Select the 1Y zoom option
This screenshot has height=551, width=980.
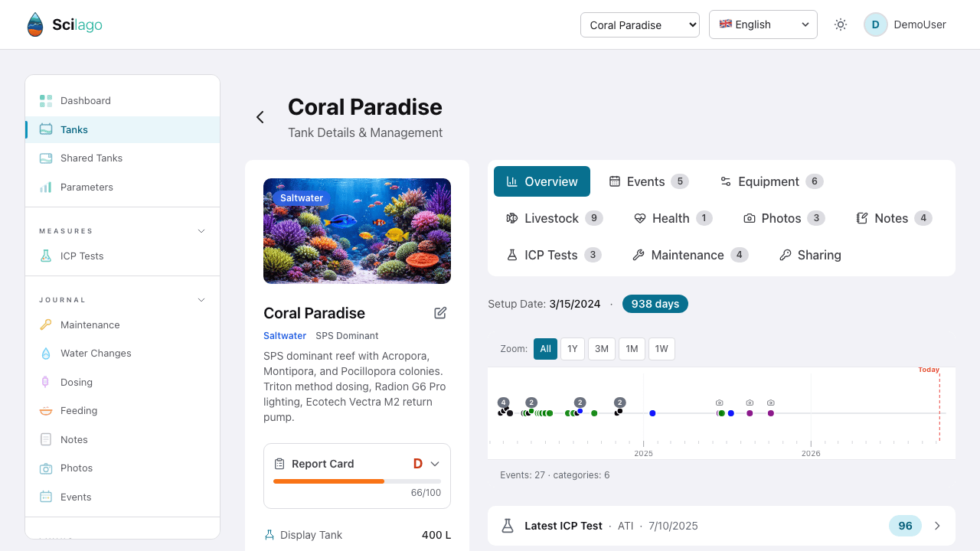coord(572,349)
